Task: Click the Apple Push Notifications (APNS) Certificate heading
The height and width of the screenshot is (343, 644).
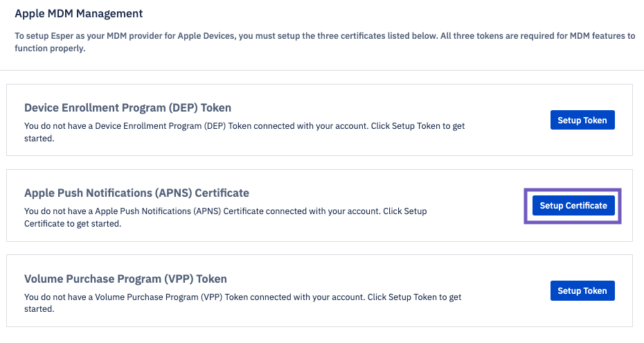Action: pos(137,193)
